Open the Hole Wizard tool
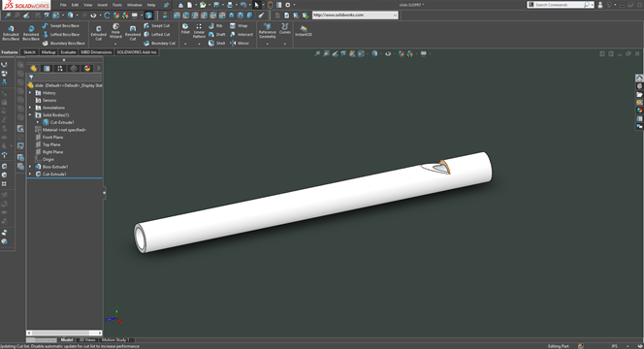Image resolution: width=644 pixels, height=349 pixels. (x=115, y=31)
